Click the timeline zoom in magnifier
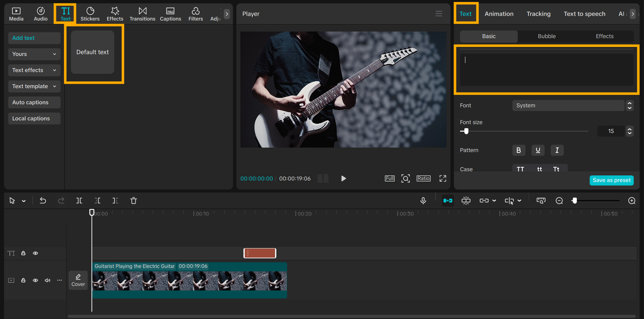Viewport: 644px width, 319px height. coord(632,201)
